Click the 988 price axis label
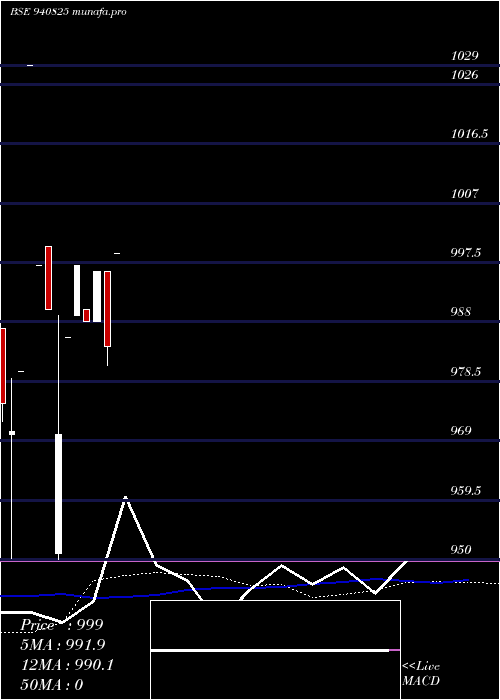 coord(461,312)
